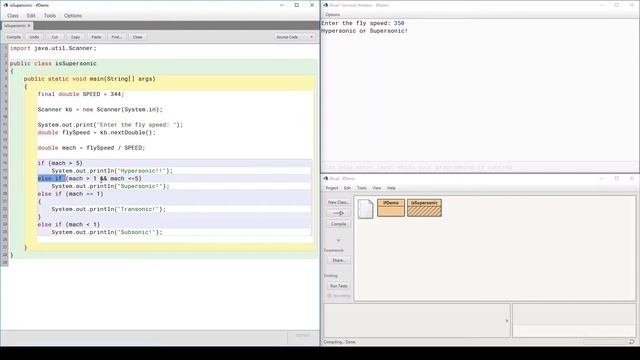
Task: Open the editor's Options menu
Action: coord(73,16)
